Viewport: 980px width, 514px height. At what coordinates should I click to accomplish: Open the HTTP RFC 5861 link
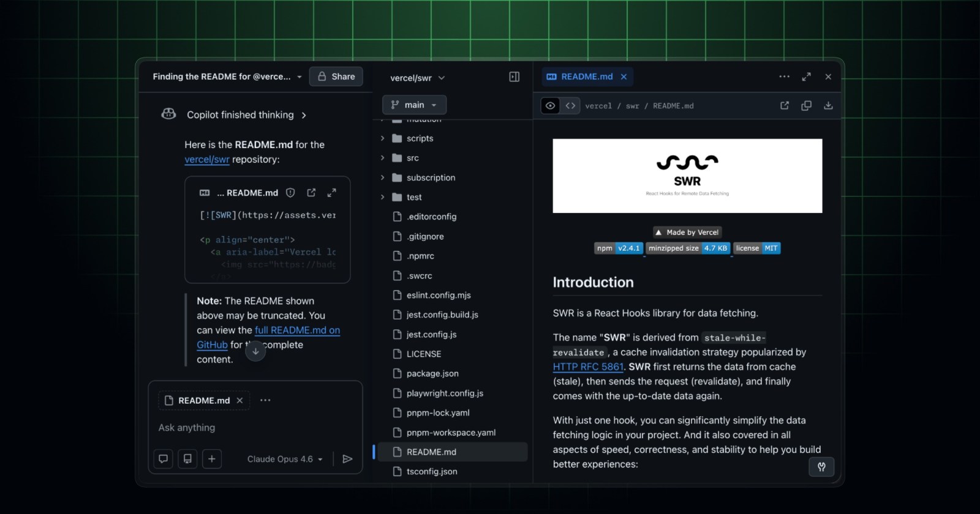click(588, 367)
